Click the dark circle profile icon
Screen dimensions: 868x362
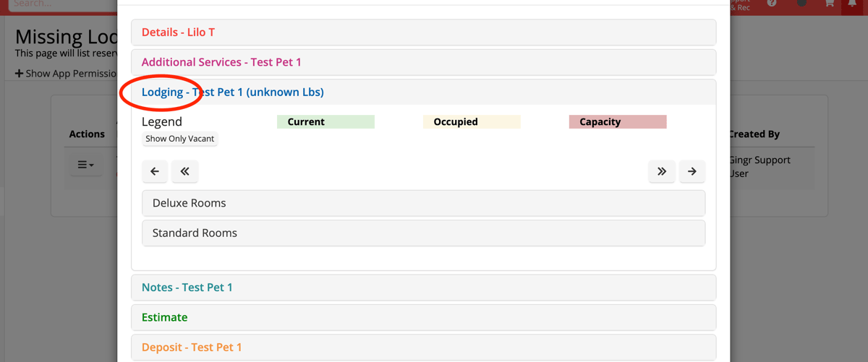pos(801,4)
